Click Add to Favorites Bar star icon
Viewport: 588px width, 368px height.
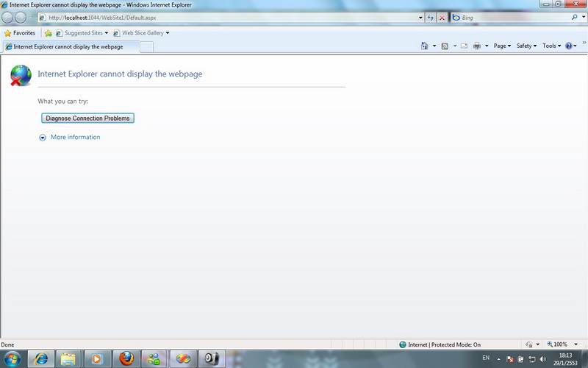pyautogui.click(x=49, y=33)
